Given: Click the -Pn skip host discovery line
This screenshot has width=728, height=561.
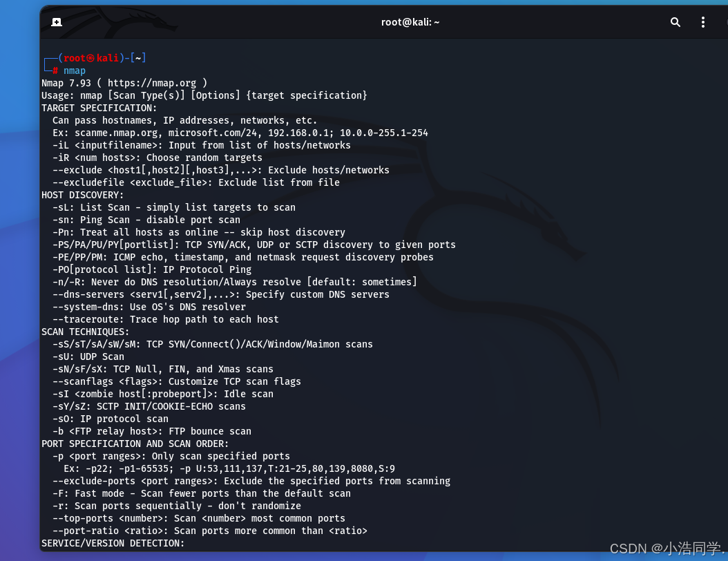Looking at the screenshot, I should click(x=199, y=233).
